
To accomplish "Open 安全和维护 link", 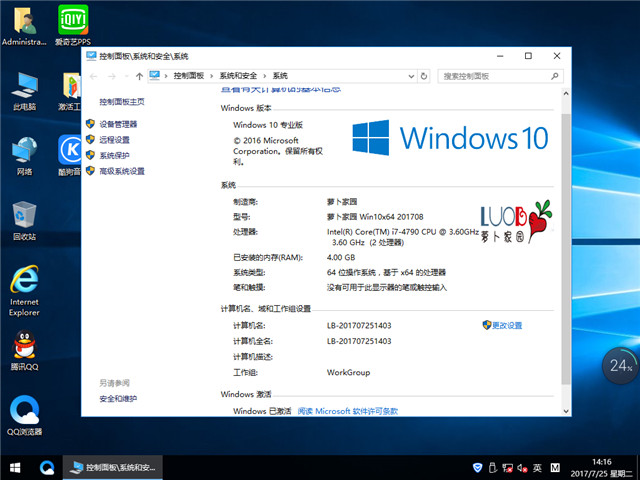I will [118, 399].
